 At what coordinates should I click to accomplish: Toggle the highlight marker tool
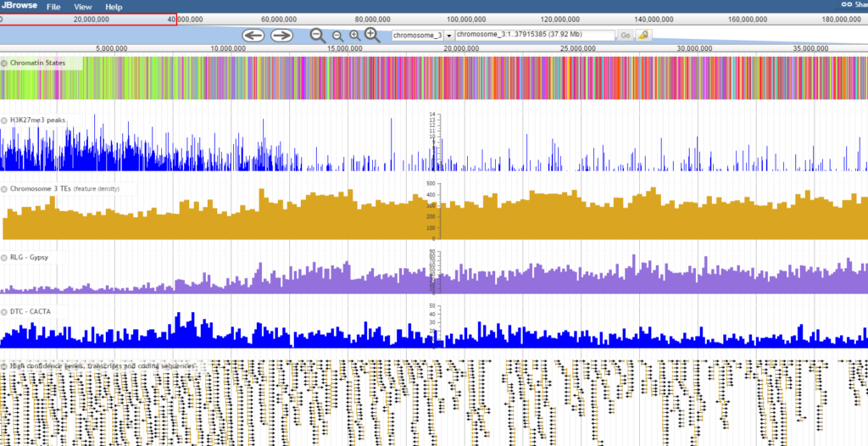644,36
